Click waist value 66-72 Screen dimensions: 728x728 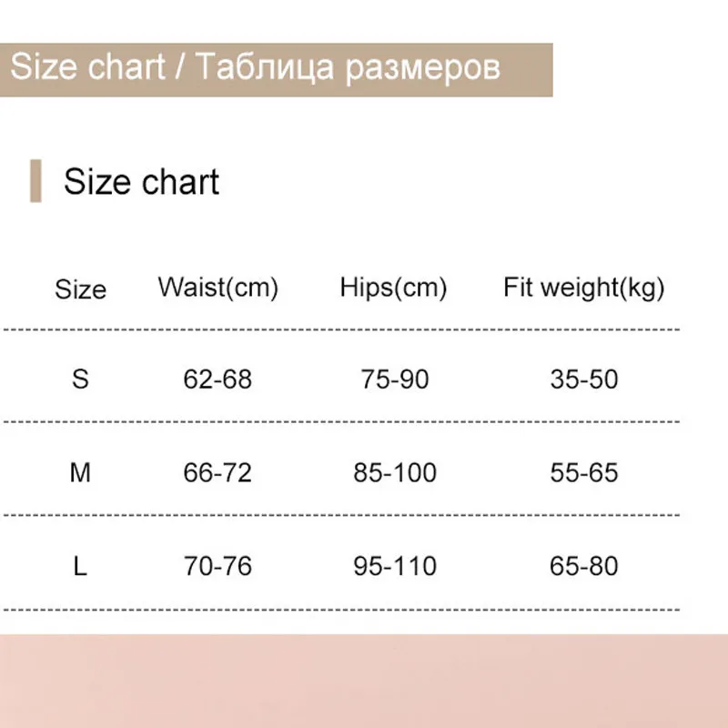(x=217, y=472)
